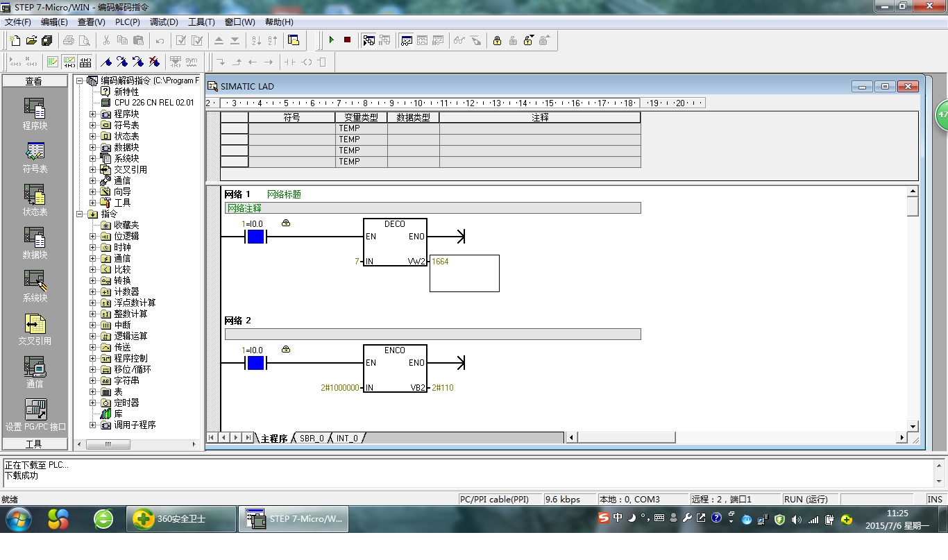Image resolution: width=948 pixels, height=560 pixels.
Task: Open 程序块 from the navigation bar
Action: pos(35,114)
